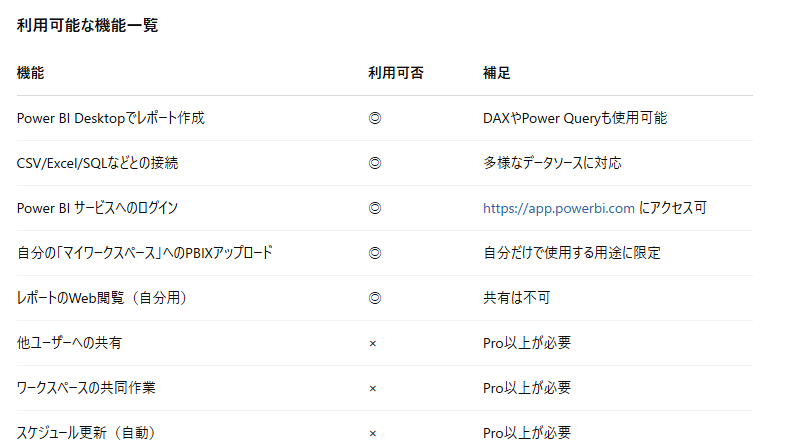Select cell 自分の「マイワークスペース」へのPBIXアップロード

[x=144, y=253]
